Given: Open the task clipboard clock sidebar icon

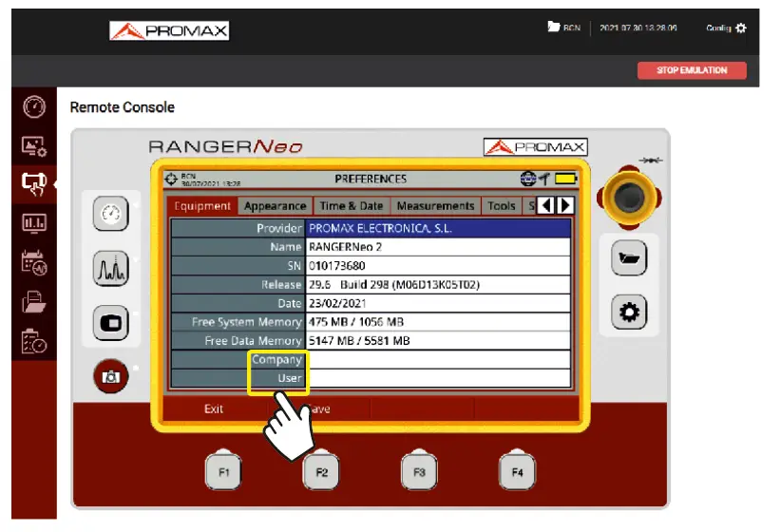Looking at the screenshot, I should pyautogui.click(x=34, y=341).
